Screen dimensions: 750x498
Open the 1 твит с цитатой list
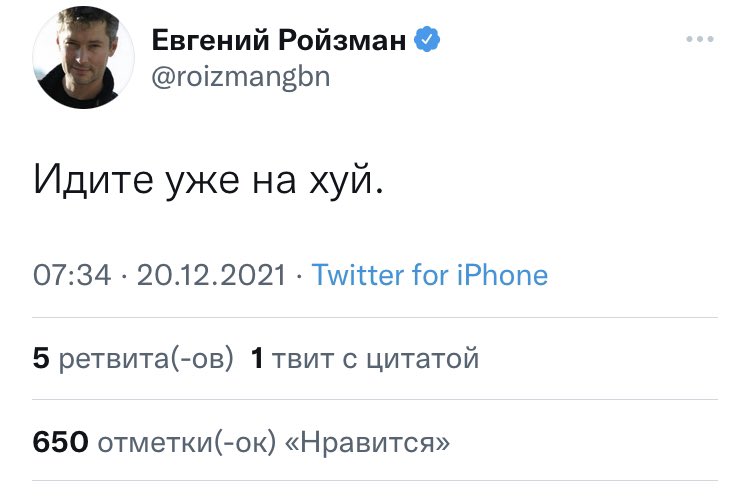(364, 358)
